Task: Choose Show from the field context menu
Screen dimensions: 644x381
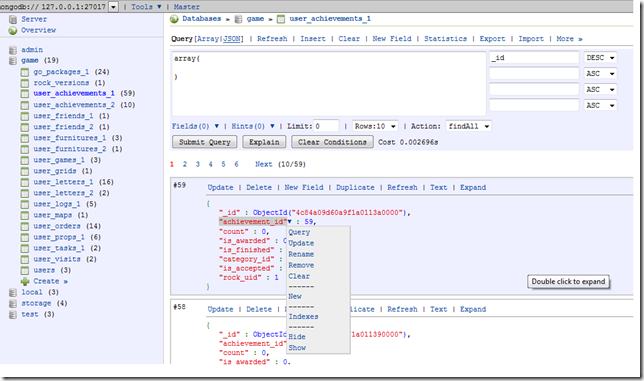Action: 297,348
